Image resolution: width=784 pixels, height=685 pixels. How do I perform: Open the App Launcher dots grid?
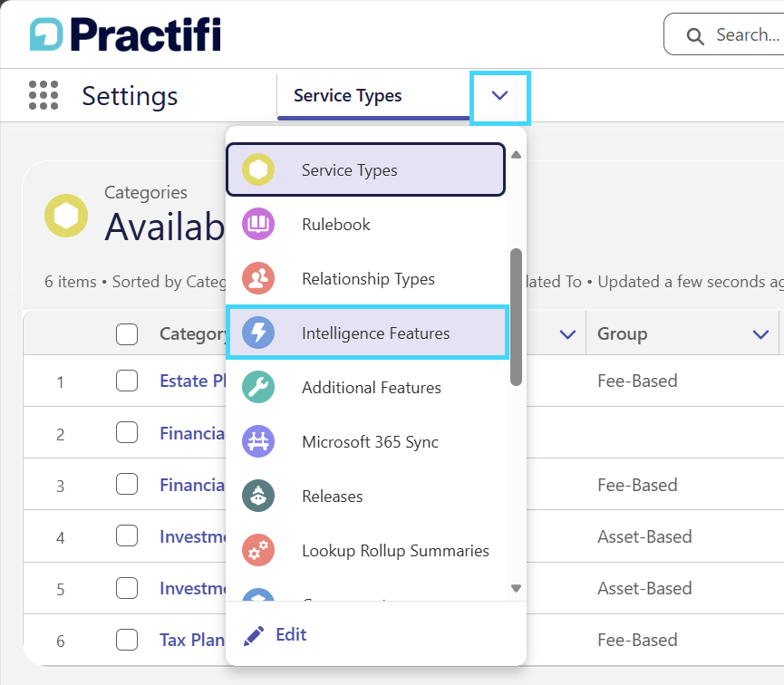point(44,95)
